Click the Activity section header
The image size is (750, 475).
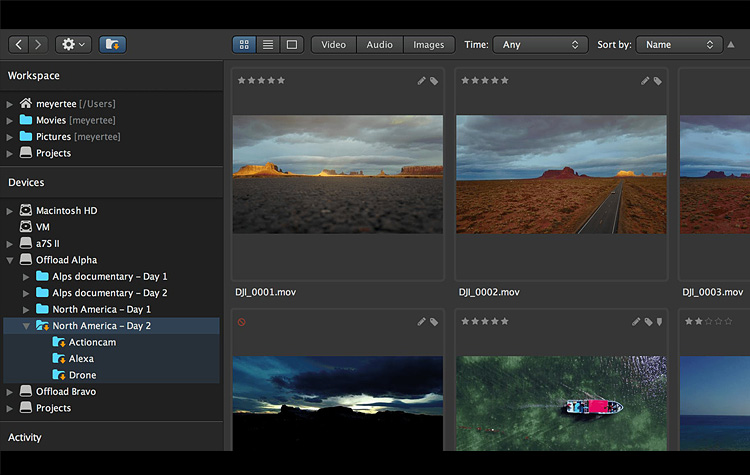coord(25,437)
